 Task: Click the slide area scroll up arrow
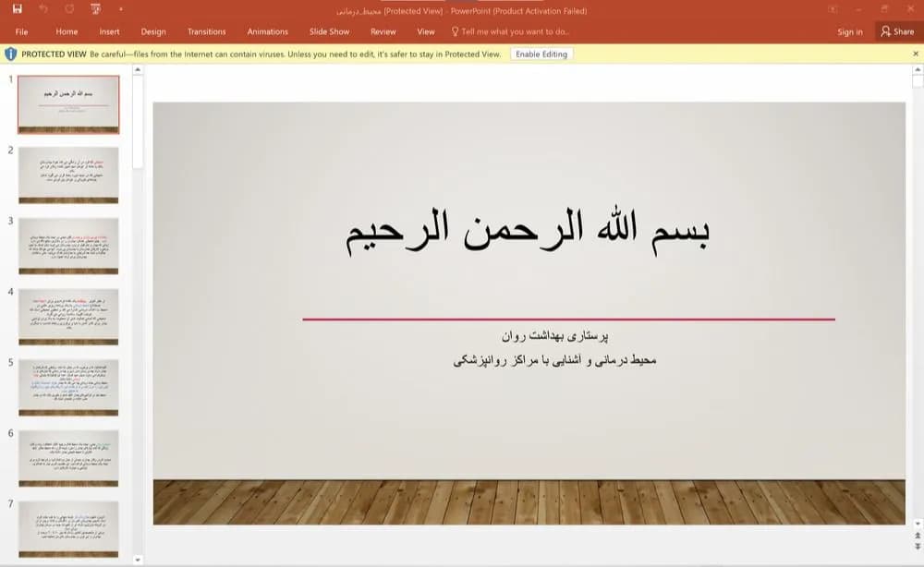pos(918,69)
